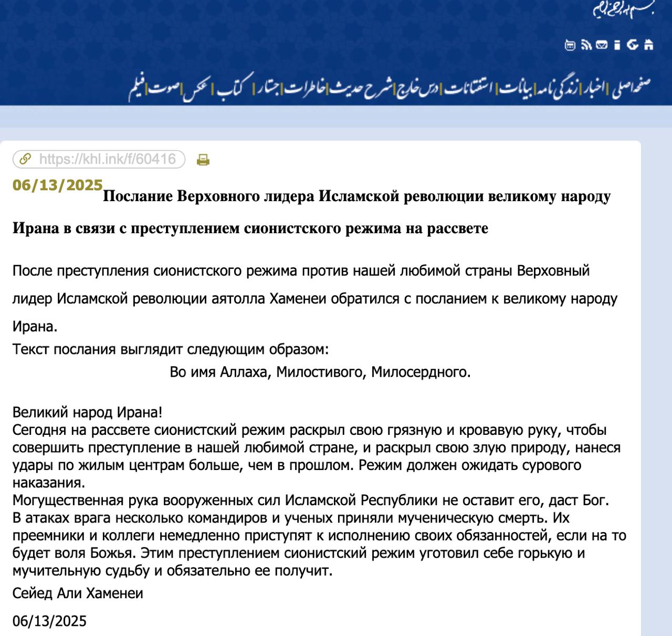
Task: Click the arrow icon beside the home icon
Action: coord(633,45)
